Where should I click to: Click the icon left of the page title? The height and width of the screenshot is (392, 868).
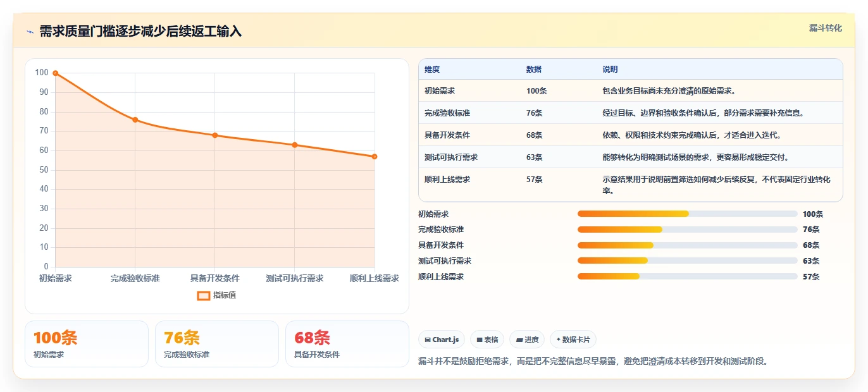click(x=30, y=32)
